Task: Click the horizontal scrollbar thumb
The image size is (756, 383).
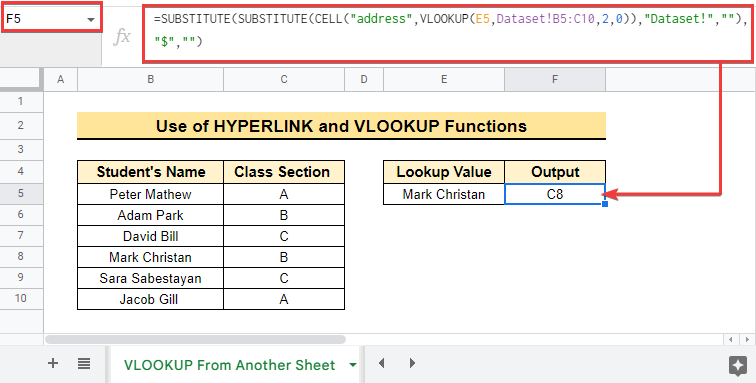Action: [196, 340]
